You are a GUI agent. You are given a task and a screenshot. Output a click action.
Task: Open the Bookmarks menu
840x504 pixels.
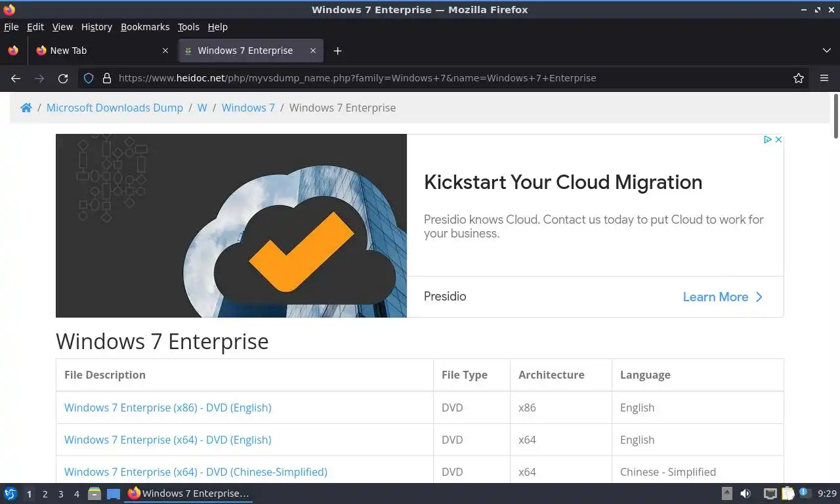pos(145,27)
